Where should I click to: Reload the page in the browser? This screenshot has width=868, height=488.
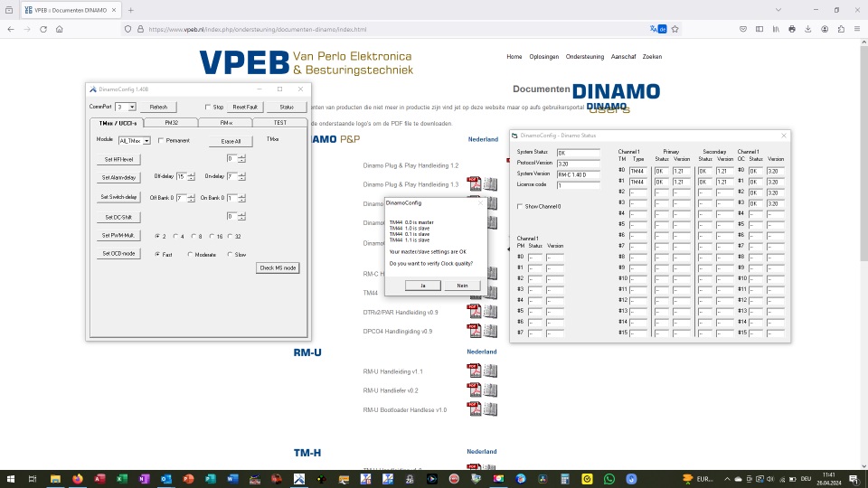[x=42, y=29]
